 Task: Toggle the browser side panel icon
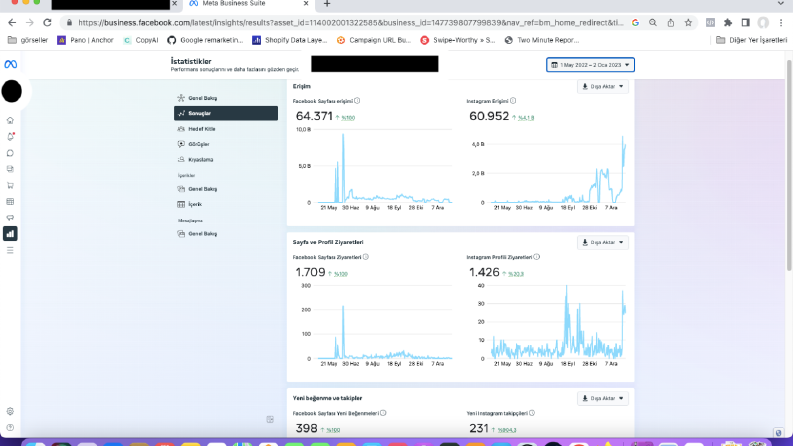pos(745,22)
